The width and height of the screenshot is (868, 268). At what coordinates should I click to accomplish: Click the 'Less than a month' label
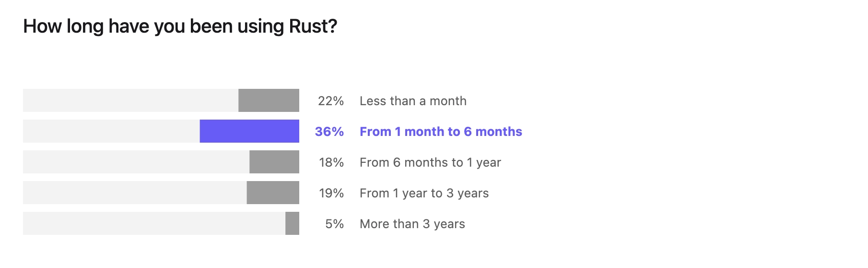click(x=413, y=101)
